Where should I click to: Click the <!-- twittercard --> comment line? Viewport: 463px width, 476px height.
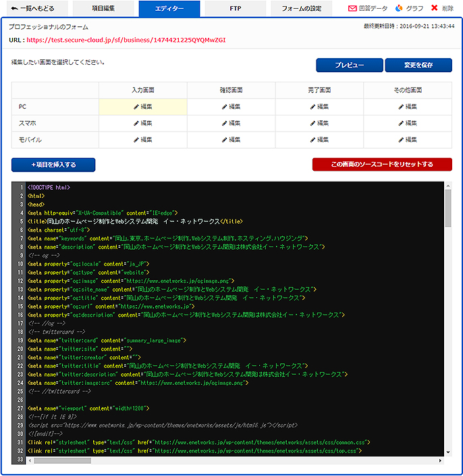pyautogui.click(x=57, y=332)
